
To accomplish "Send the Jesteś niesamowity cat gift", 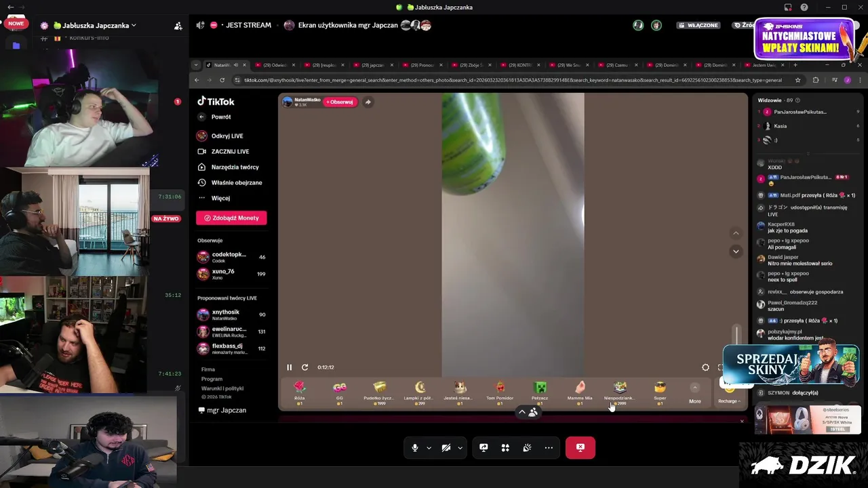I will pos(460,393).
